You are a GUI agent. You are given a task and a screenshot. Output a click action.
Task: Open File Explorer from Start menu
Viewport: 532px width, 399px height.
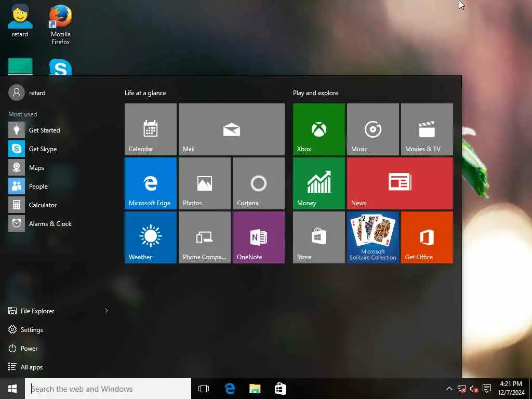coord(37,311)
